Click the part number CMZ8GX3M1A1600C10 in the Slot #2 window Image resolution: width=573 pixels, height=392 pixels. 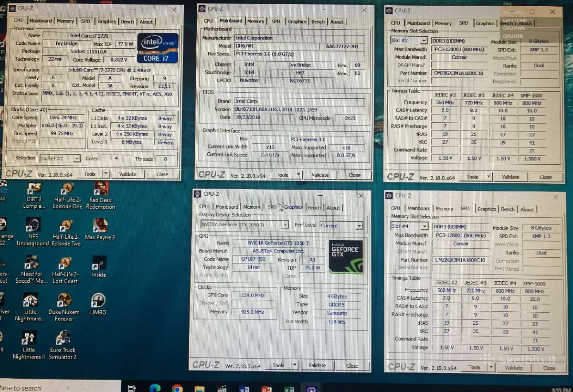[459, 73]
